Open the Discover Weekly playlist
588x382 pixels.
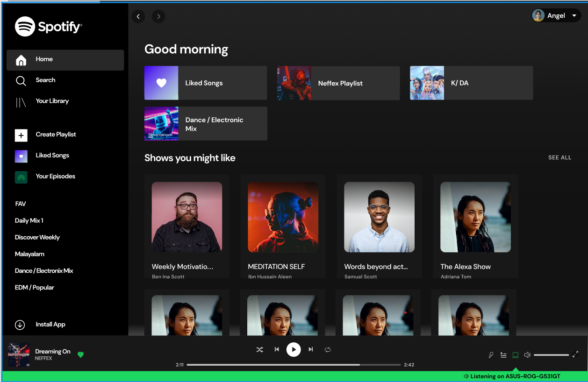point(37,237)
